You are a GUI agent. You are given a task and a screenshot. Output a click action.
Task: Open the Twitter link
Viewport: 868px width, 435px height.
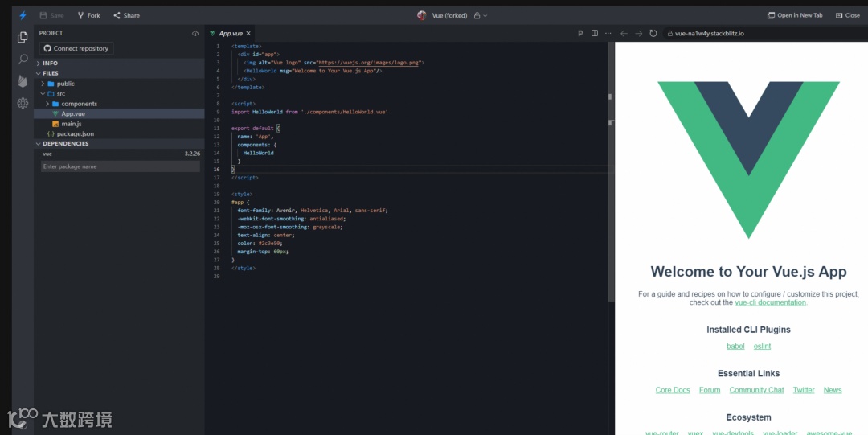pyautogui.click(x=803, y=390)
